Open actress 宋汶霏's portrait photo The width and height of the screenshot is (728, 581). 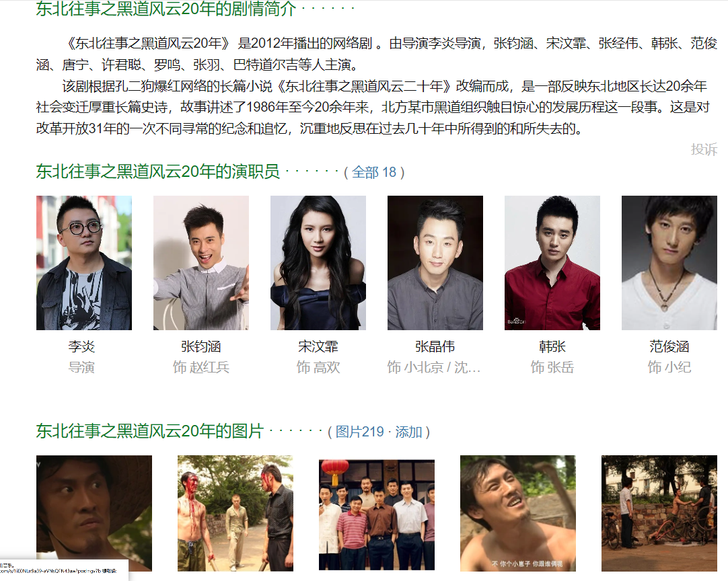318,263
